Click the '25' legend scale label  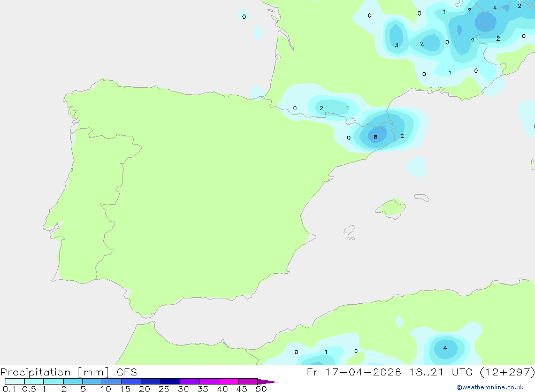click(x=164, y=389)
